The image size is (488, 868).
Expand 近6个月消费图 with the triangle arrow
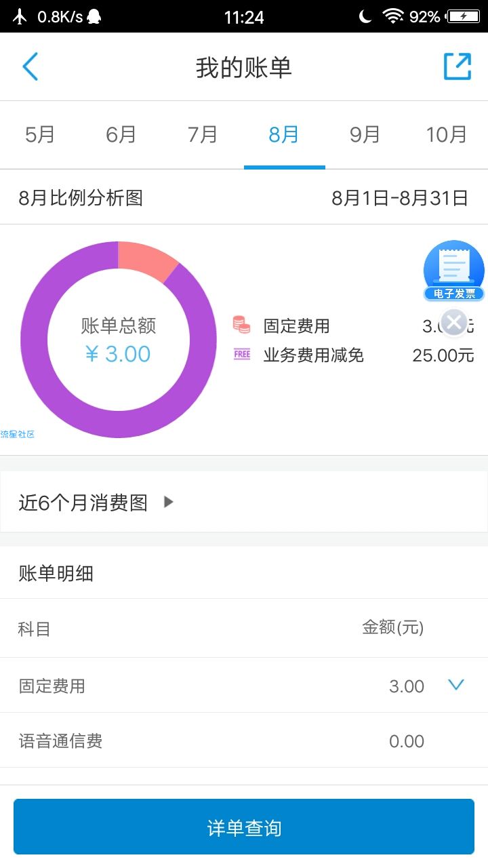169,502
